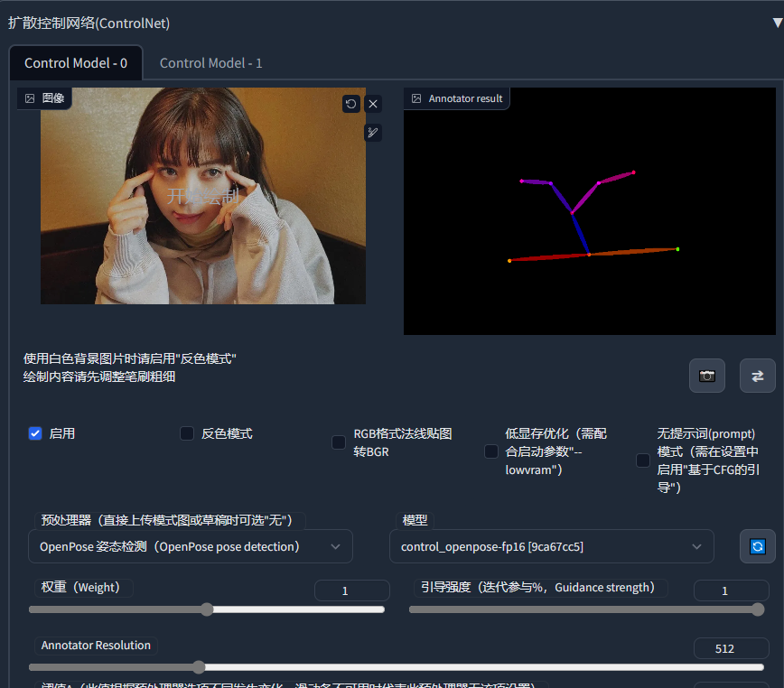Remove the uploaded image with X icon

click(373, 104)
